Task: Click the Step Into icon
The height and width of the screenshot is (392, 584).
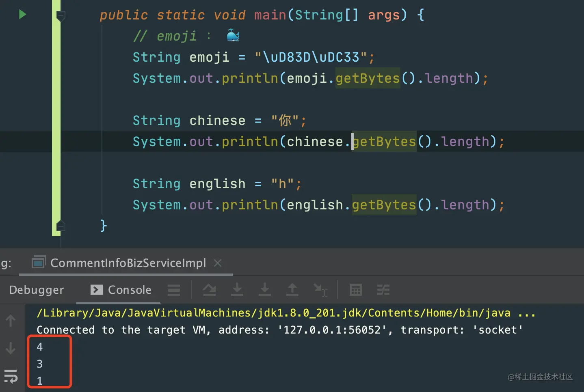Action: click(x=237, y=290)
